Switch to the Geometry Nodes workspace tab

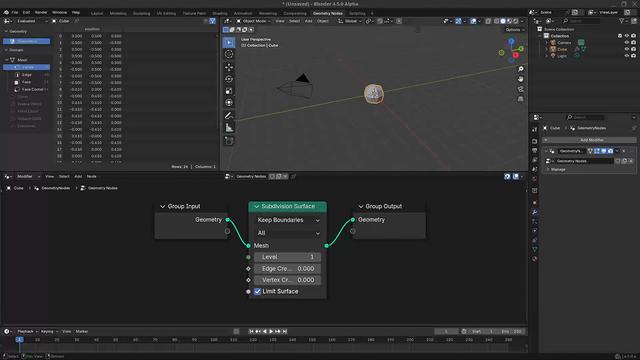pos(328,13)
